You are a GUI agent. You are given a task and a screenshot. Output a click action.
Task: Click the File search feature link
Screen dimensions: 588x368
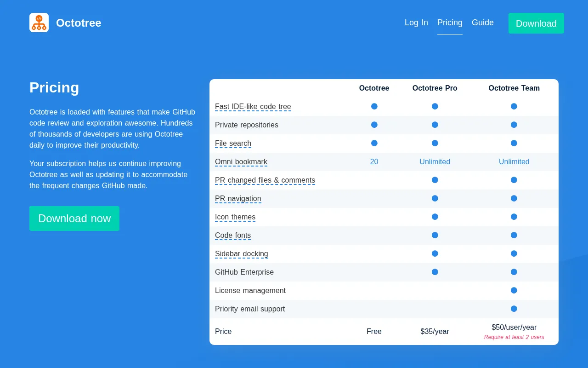coord(233,144)
